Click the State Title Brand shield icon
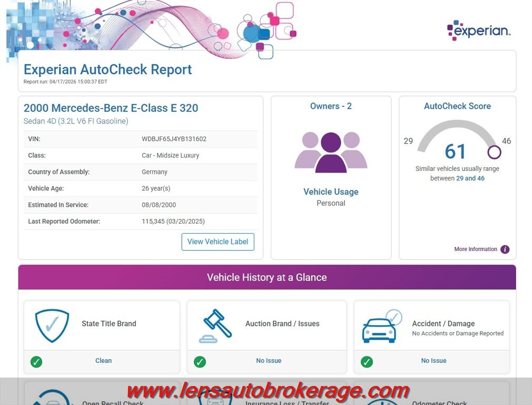532x405 pixels. pyautogui.click(x=52, y=325)
